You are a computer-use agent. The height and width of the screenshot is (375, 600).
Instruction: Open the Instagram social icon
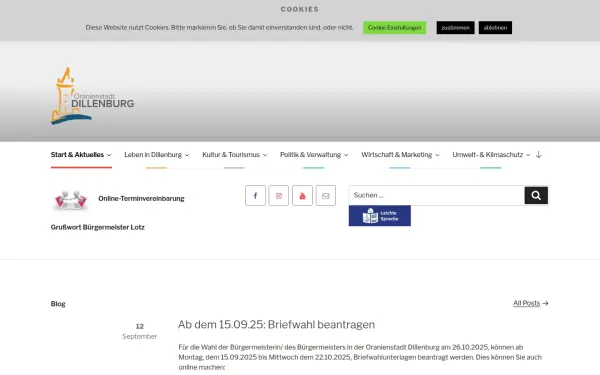click(279, 196)
